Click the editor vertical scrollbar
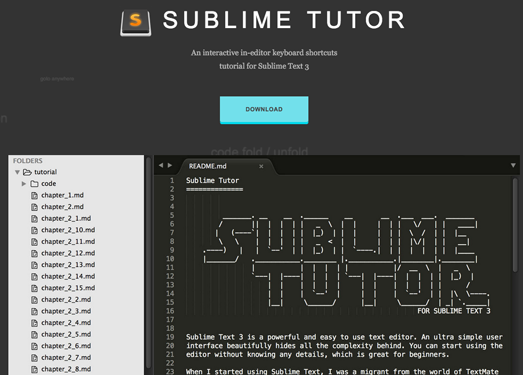Image resolution: width=523 pixels, height=375 pixels. click(x=515, y=224)
